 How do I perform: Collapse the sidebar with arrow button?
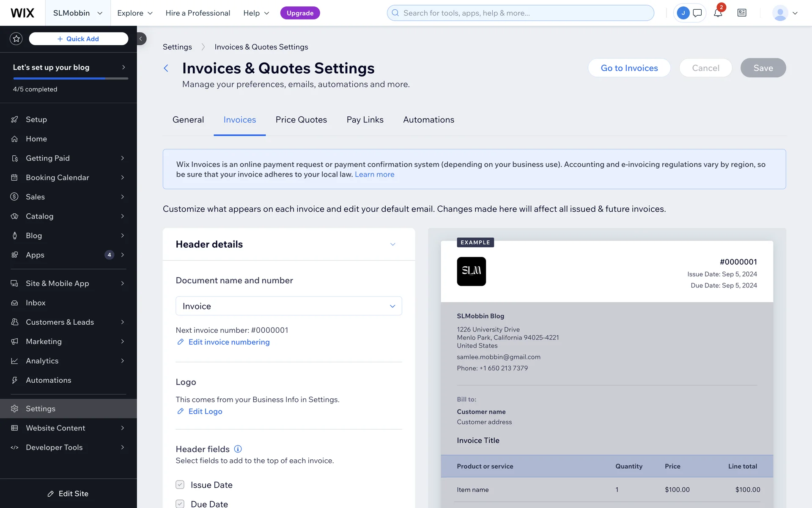tap(141, 39)
